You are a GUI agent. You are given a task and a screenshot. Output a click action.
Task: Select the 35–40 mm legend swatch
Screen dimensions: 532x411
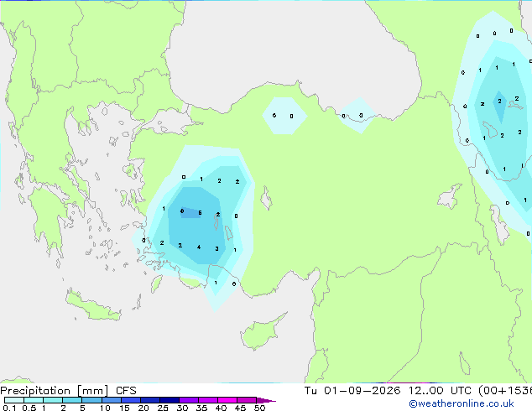[x=207, y=400]
